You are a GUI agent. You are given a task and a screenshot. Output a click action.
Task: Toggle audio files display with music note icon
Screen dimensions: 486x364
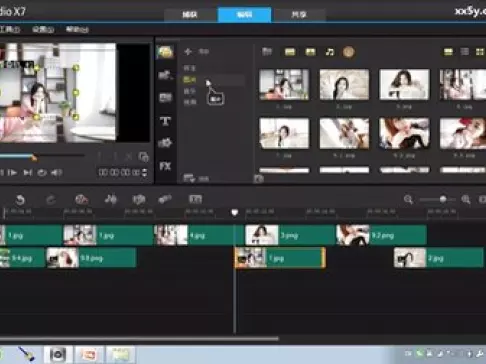pyautogui.click(x=330, y=52)
